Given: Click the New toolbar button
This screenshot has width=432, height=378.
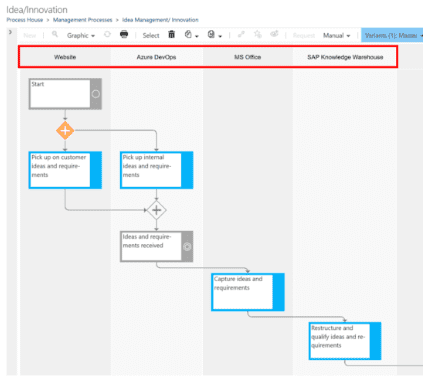Looking at the screenshot, I should point(30,35).
